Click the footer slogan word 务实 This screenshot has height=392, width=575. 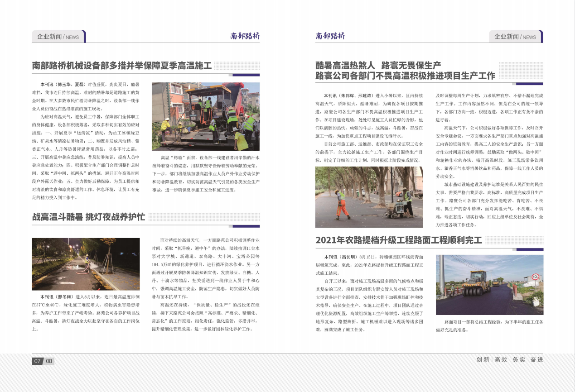coord(519,359)
